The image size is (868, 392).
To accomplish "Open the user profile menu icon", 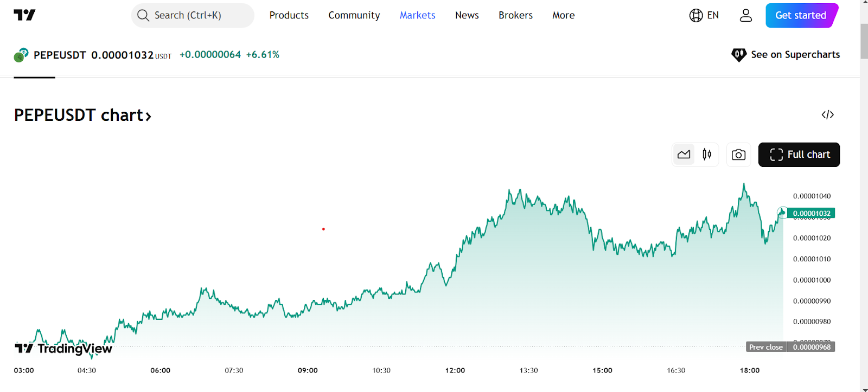I will click(x=746, y=15).
